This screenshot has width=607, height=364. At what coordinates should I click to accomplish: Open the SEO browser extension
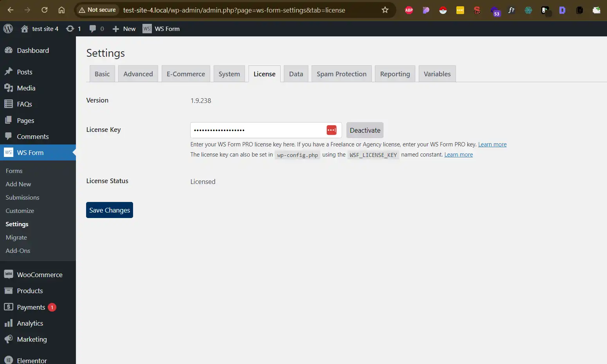point(477,10)
